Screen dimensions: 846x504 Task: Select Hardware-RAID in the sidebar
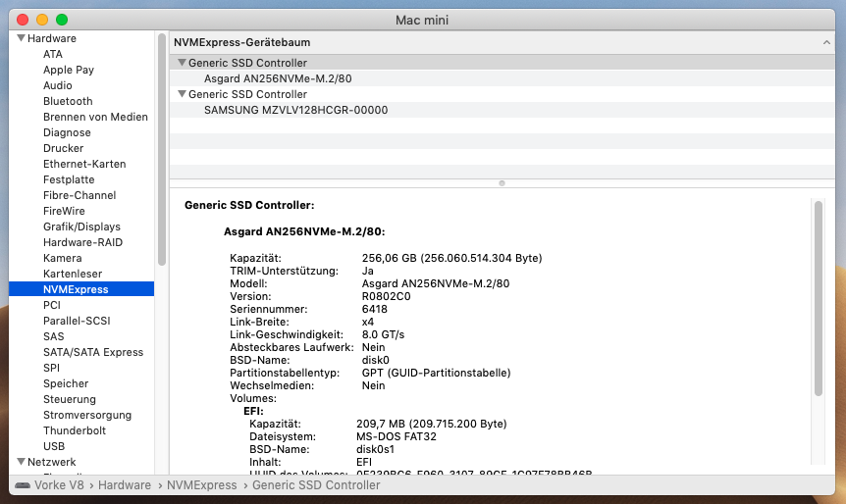82,242
